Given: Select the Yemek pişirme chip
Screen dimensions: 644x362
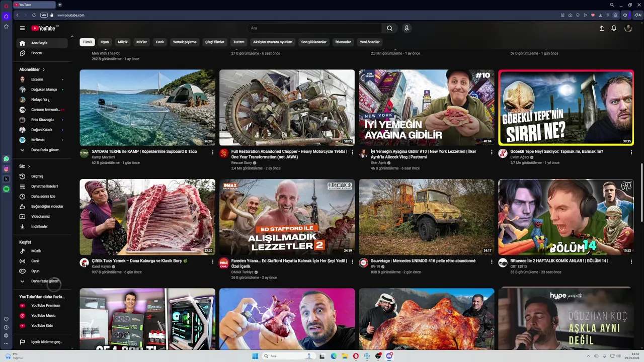Looking at the screenshot, I should coord(185,42).
